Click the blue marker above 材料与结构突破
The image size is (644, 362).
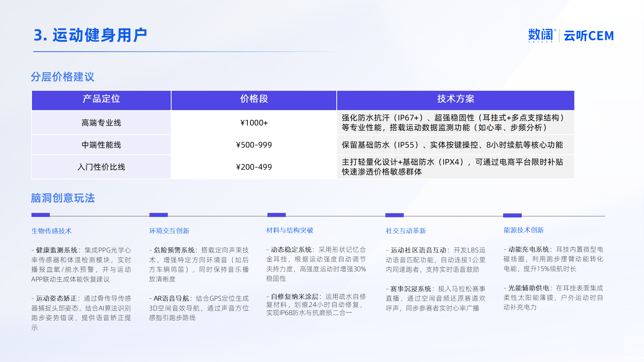(x=276, y=215)
